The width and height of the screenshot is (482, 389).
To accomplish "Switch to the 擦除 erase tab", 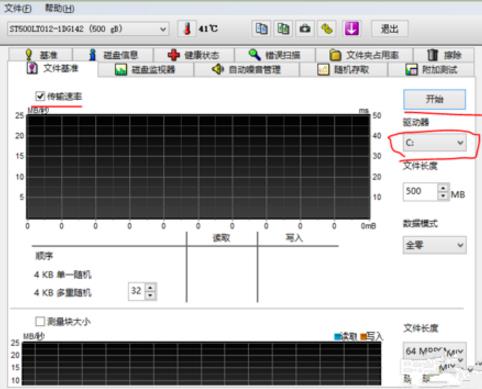I will pyautogui.click(x=444, y=55).
